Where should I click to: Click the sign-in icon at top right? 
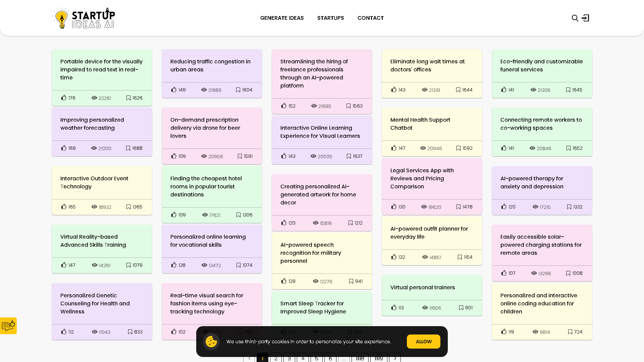click(586, 18)
